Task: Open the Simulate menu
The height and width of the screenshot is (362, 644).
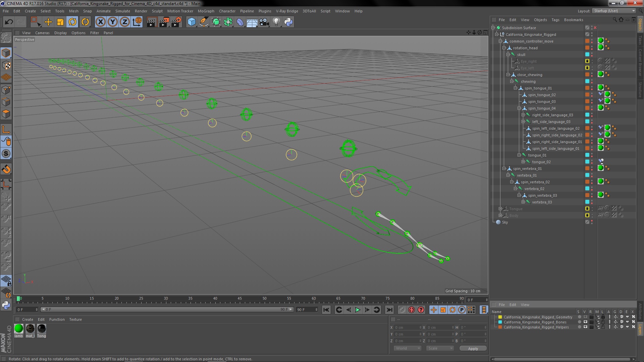Action: pos(122,11)
